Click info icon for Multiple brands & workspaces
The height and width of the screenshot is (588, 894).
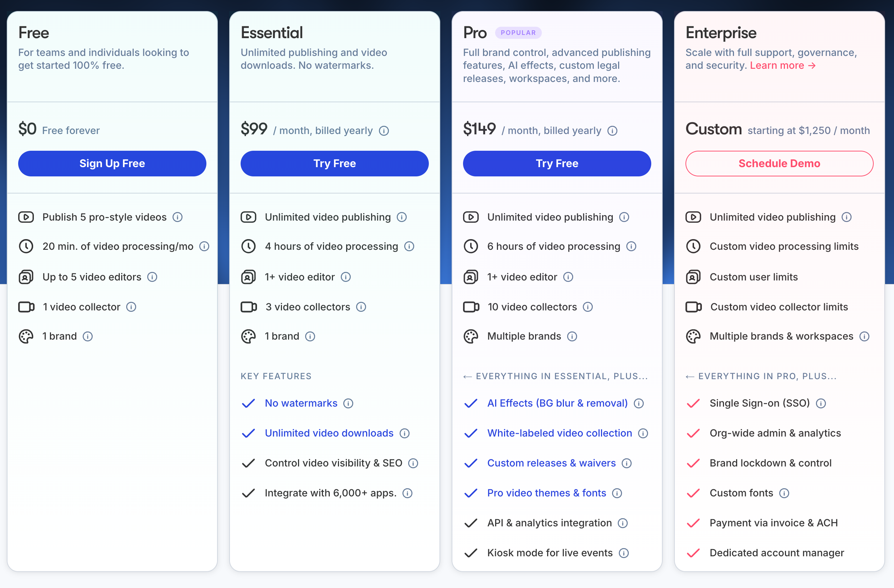pyautogui.click(x=864, y=336)
